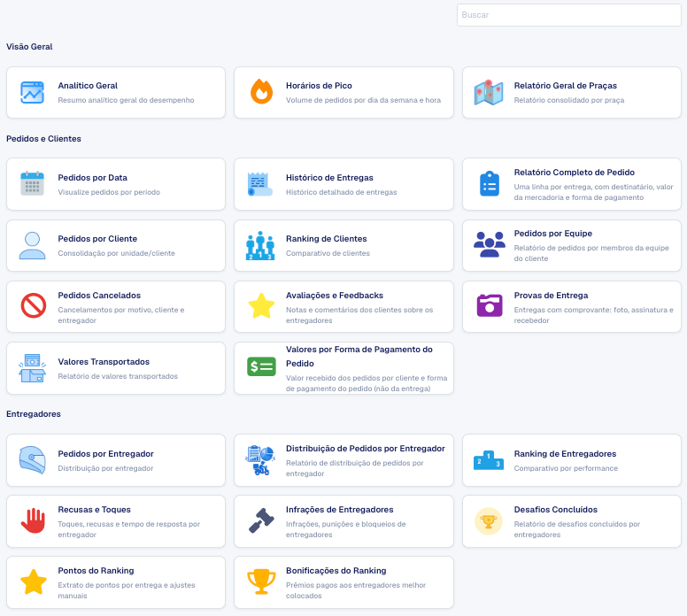Open the Pedidos por Entregador report
The height and width of the screenshot is (616, 687).
pos(116,460)
